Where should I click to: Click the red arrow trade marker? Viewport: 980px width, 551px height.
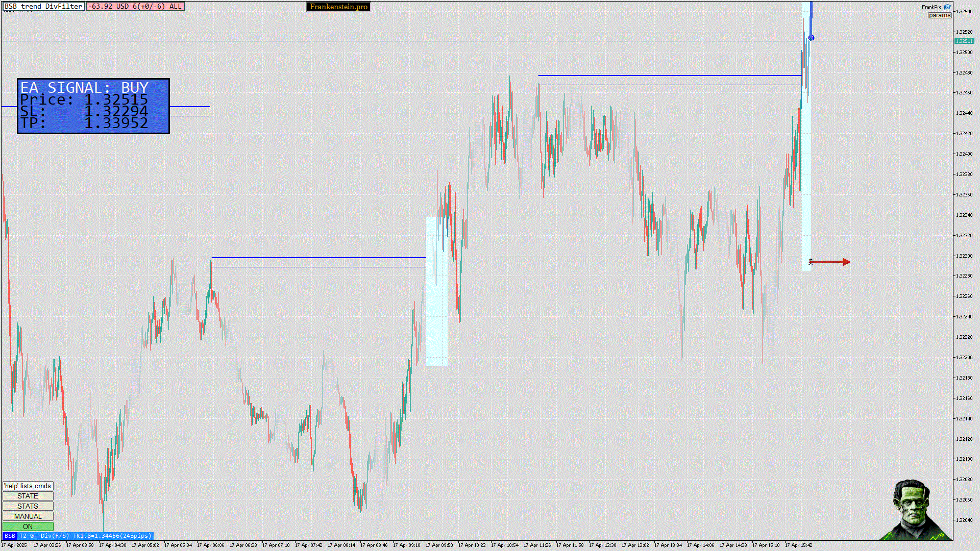coord(830,262)
